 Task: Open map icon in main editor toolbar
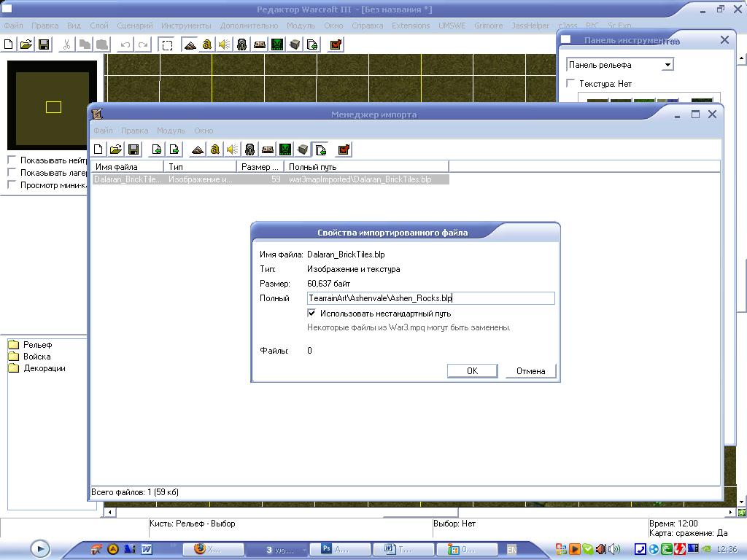coord(26,44)
